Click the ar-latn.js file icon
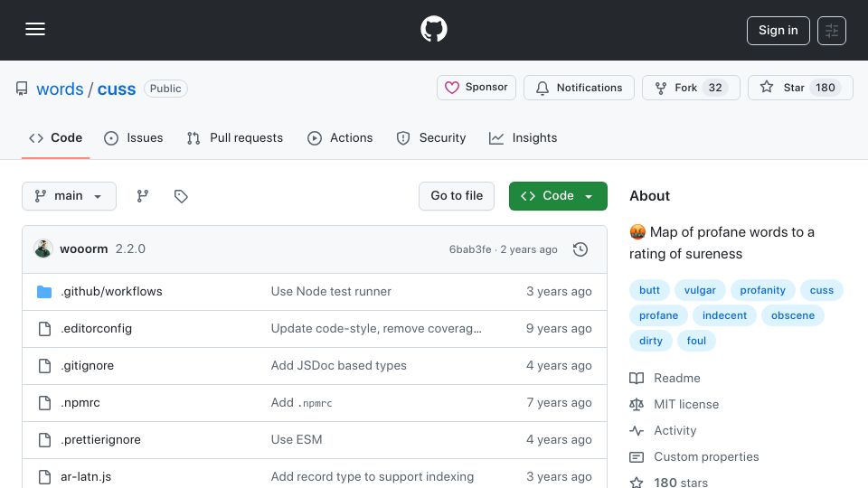 tap(44, 477)
